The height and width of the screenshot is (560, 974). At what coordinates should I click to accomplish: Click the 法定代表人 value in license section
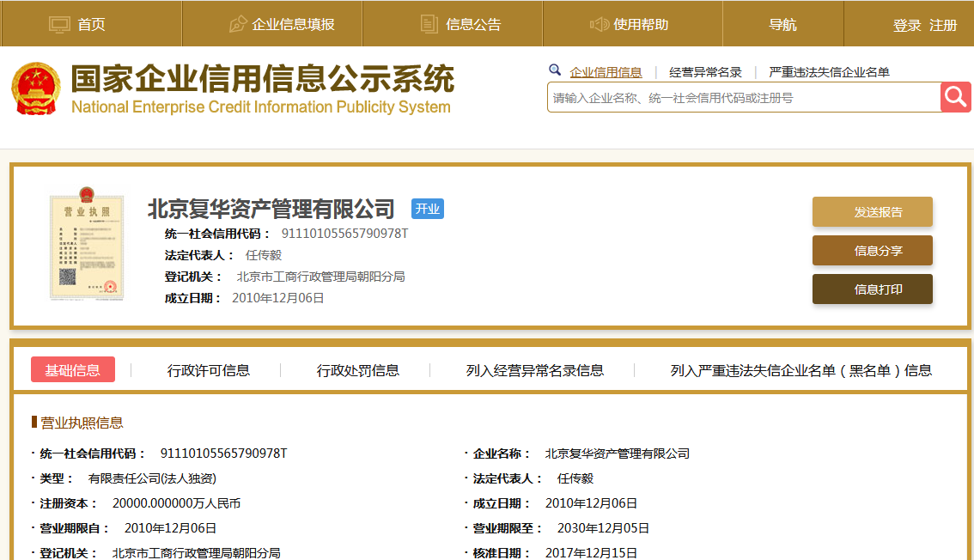click(x=575, y=478)
